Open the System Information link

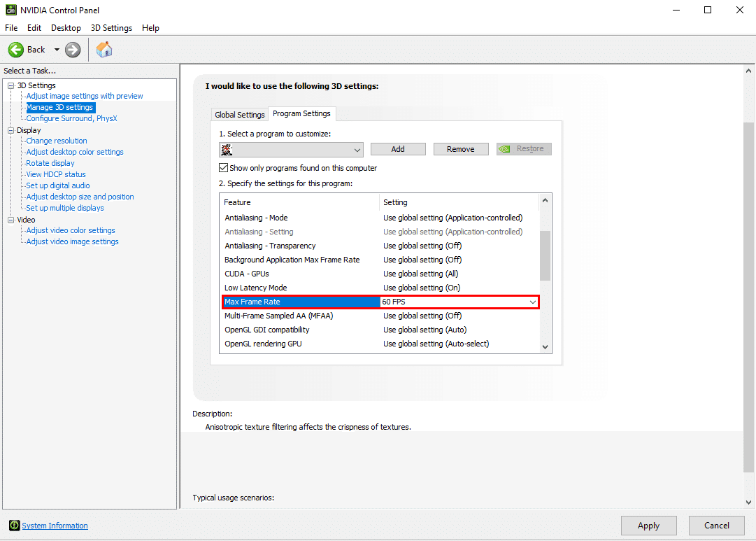click(x=55, y=526)
